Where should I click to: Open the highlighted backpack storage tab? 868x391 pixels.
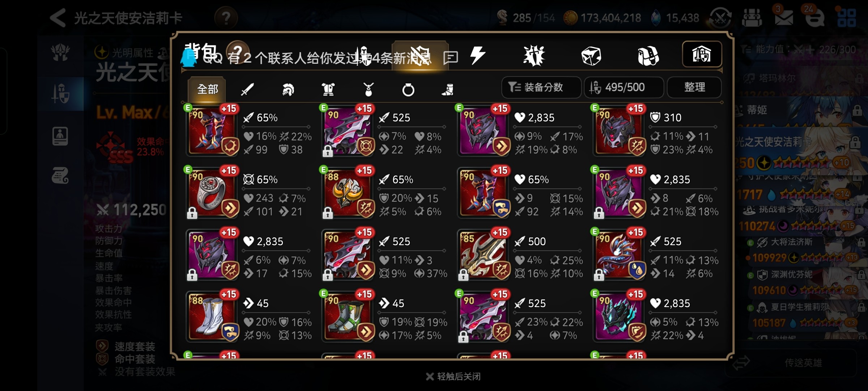click(x=702, y=54)
